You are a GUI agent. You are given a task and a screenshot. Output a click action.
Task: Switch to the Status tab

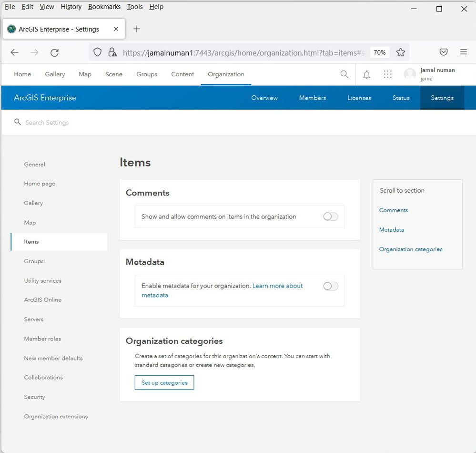pyautogui.click(x=401, y=98)
